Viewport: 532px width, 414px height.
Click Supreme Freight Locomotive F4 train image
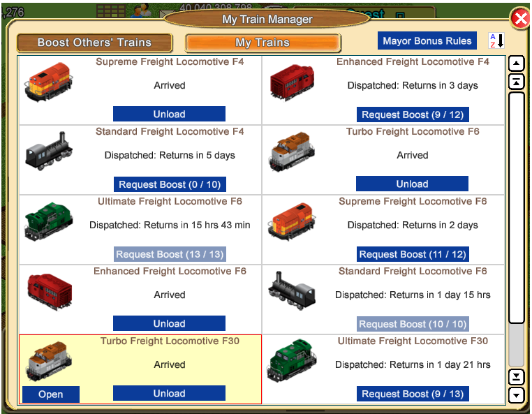tap(48, 82)
